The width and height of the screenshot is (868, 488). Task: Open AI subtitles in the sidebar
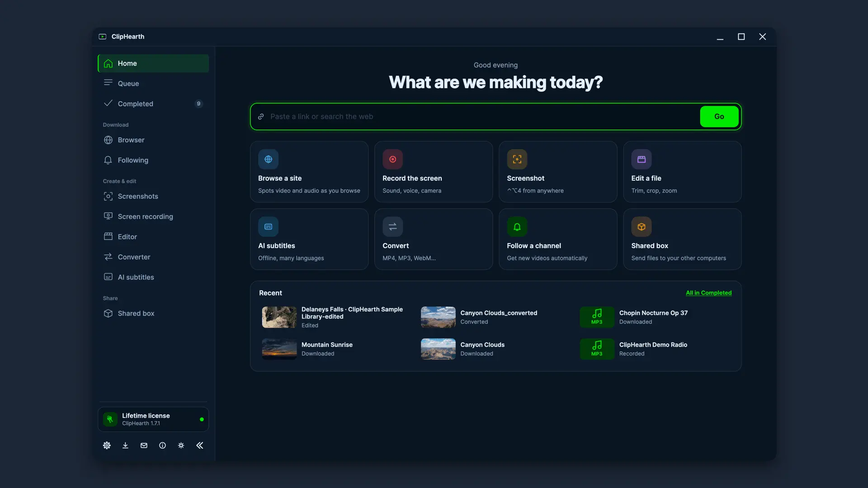[153, 277]
